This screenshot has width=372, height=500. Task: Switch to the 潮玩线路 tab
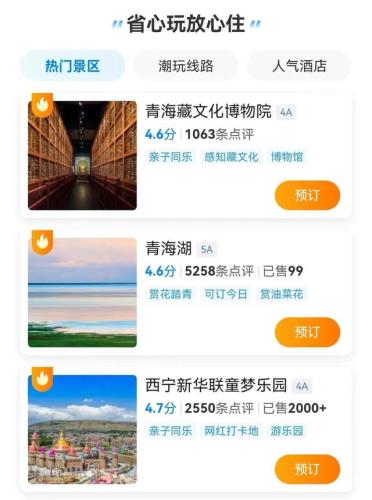pyautogui.click(x=186, y=66)
